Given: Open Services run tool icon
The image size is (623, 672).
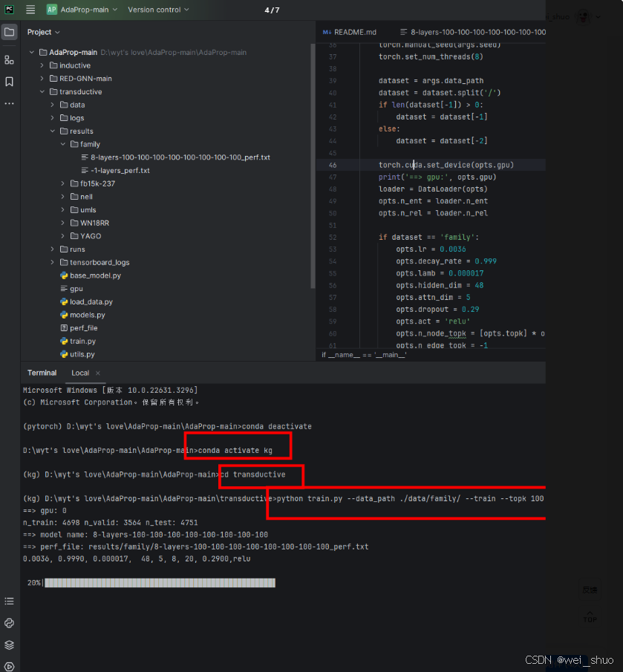Looking at the screenshot, I should (10, 667).
